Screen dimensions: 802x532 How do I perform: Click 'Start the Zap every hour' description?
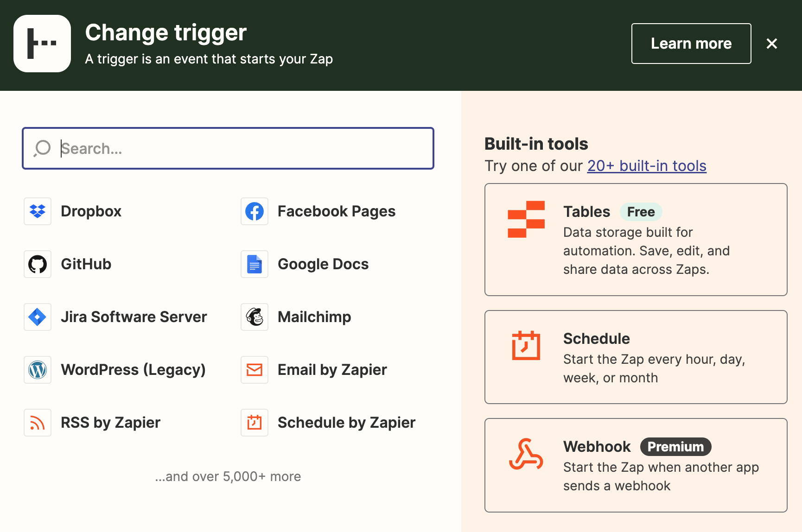[x=654, y=368]
